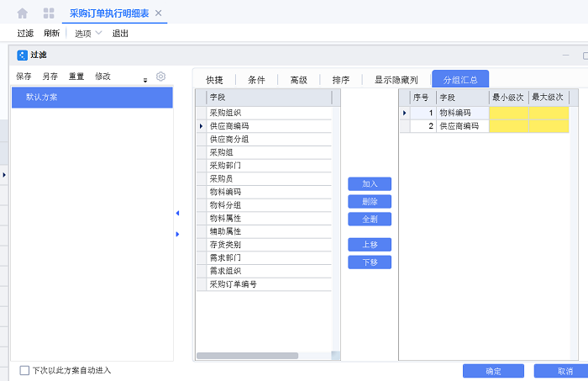This screenshot has width=588, height=381.
Task: Click the left-pointing panel collapse arrow
Action: pyautogui.click(x=177, y=213)
